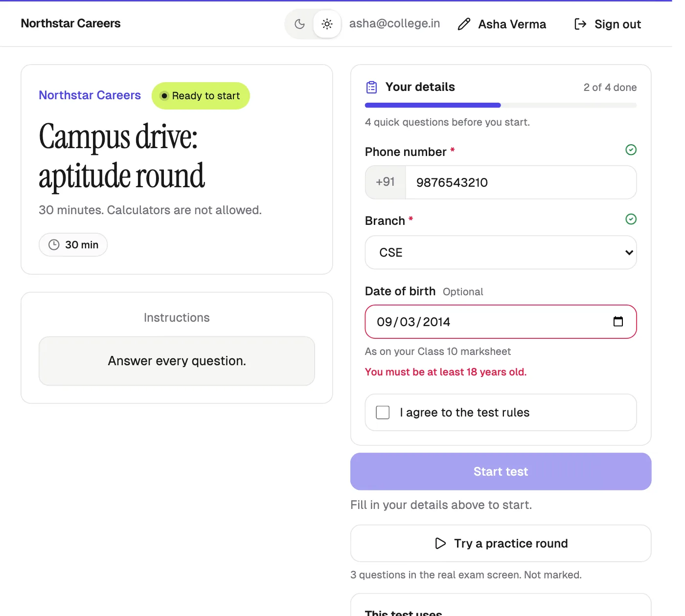Viewport: 685px width, 616px height.
Task: Click the '30 minutes. Calculators are not allowed.' text
Action: [x=150, y=210]
